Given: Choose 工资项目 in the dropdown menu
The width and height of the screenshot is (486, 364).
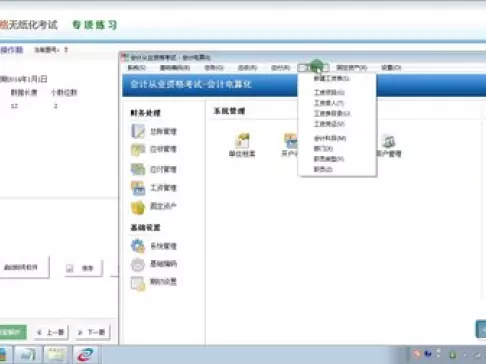Looking at the screenshot, I should [329, 92].
